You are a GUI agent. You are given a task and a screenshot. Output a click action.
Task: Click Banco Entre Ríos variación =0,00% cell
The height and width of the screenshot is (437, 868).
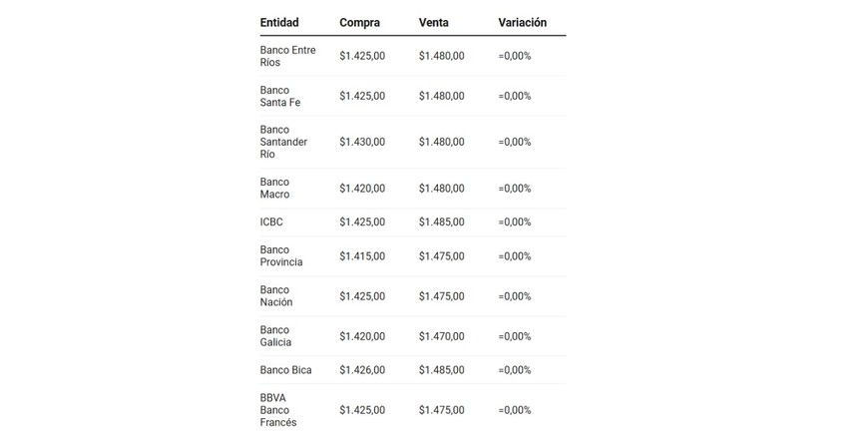click(x=515, y=56)
